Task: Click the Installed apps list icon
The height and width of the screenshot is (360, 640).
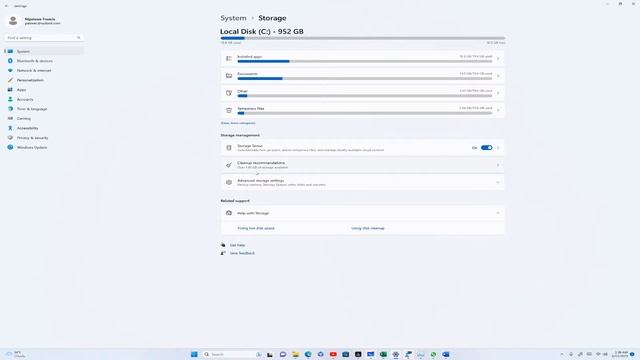Action: (229, 59)
